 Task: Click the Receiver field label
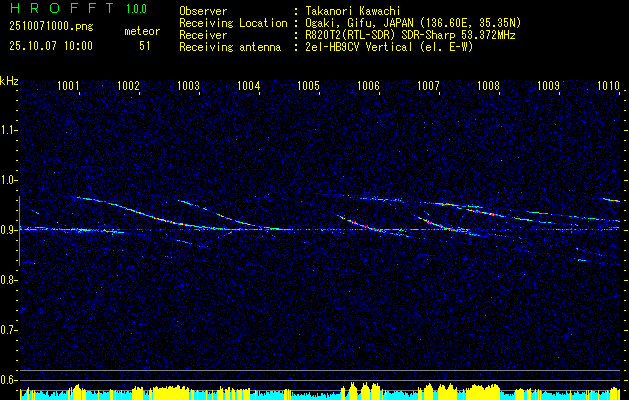coord(203,35)
